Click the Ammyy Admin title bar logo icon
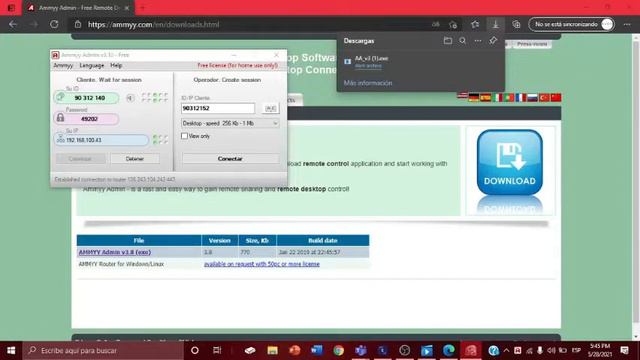The width and height of the screenshot is (640, 360). tap(56, 55)
